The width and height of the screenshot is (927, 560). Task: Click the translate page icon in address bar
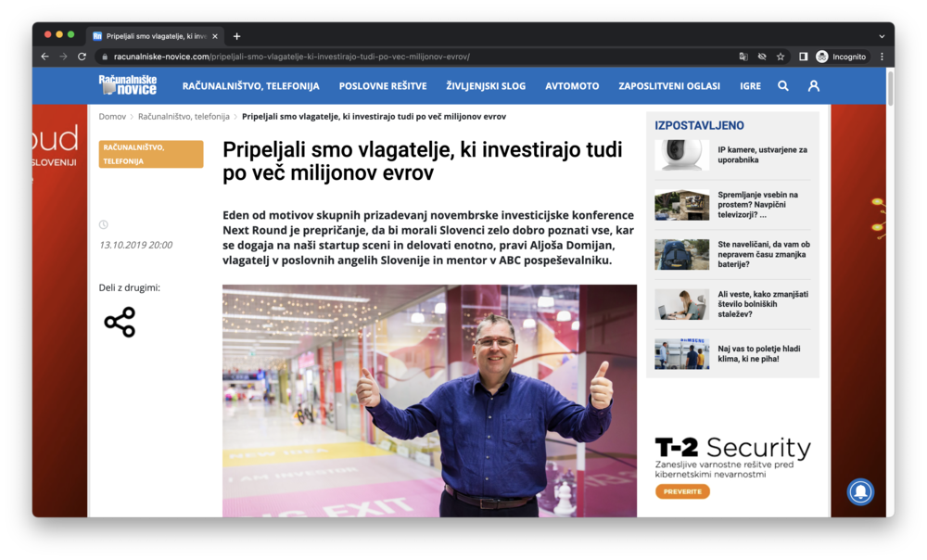743,57
